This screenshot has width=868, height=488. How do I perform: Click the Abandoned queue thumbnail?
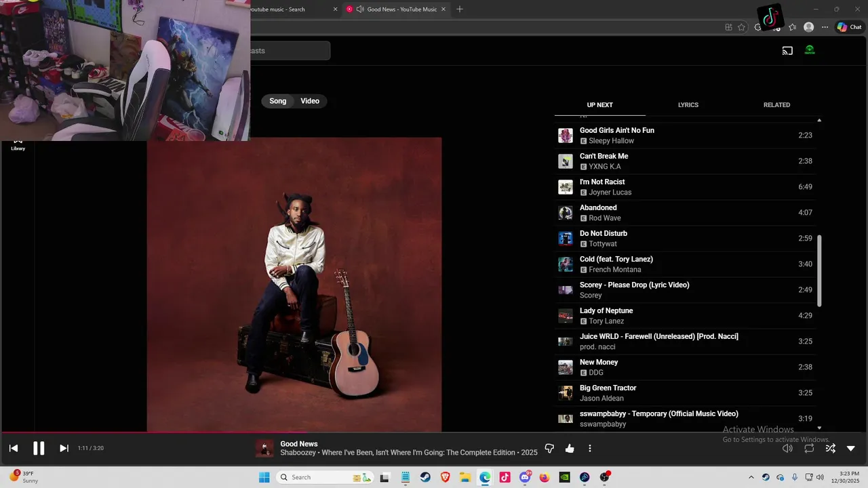point(566,213)
